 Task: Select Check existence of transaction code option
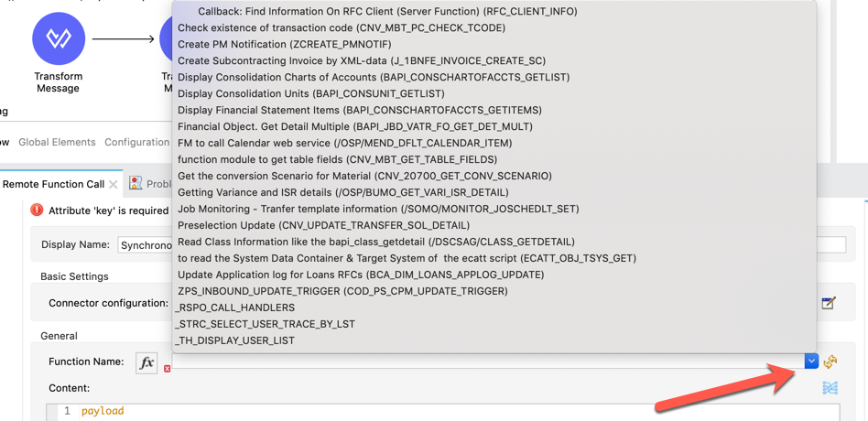tap(341, 27)
